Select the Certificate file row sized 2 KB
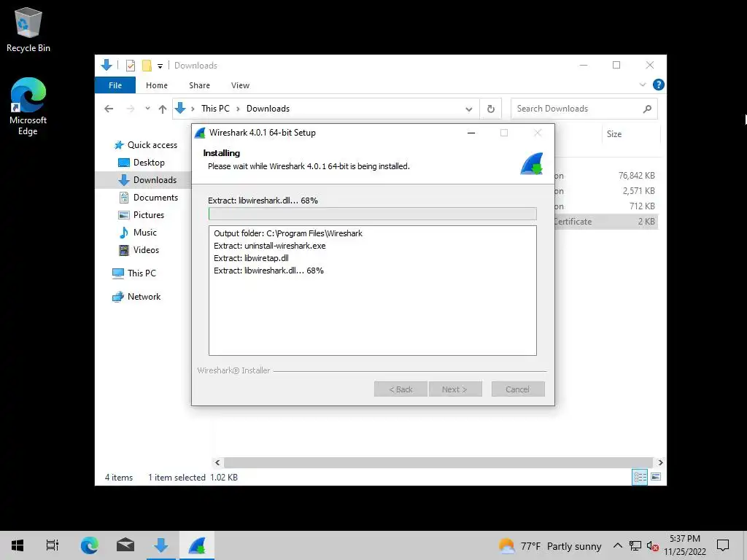 point(606,222)
